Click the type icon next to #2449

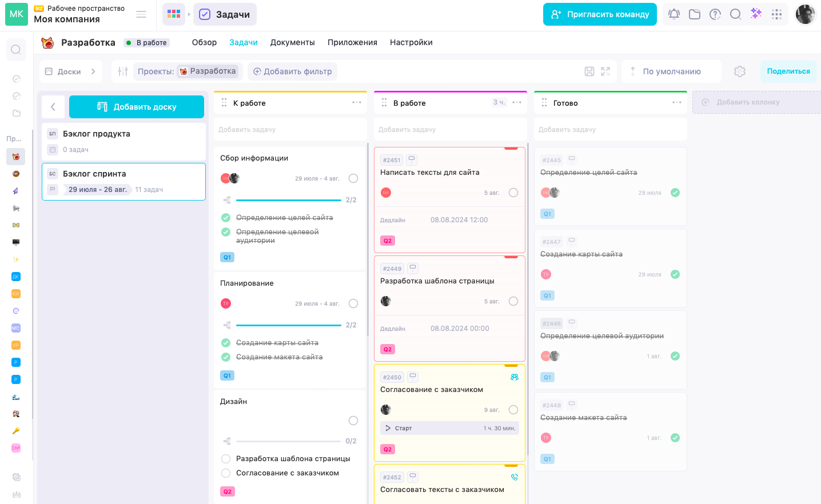coord(413,269)
